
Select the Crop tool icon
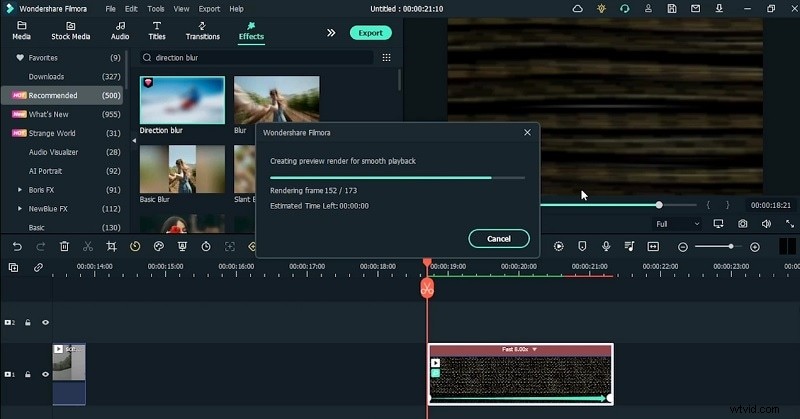coord(111,247)
